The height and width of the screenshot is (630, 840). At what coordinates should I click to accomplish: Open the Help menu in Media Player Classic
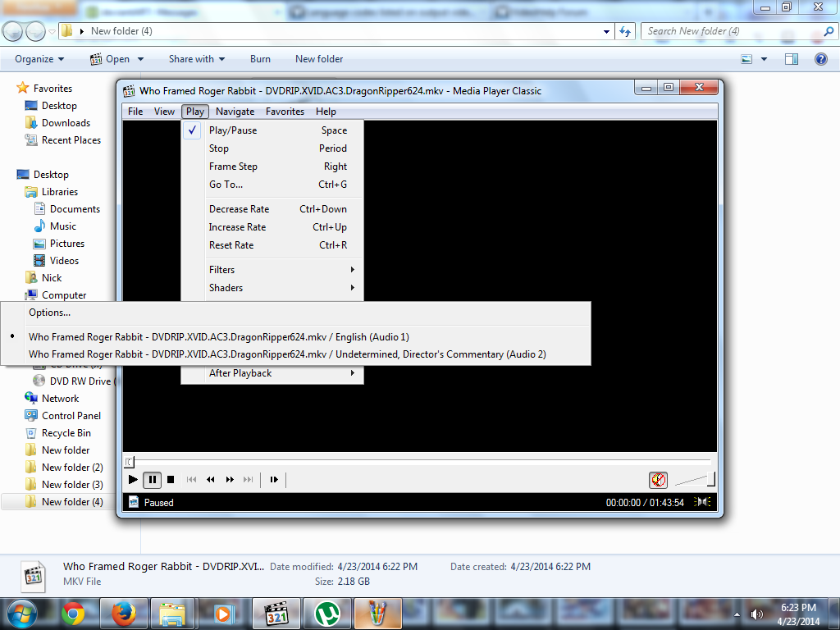click(326, 112)
